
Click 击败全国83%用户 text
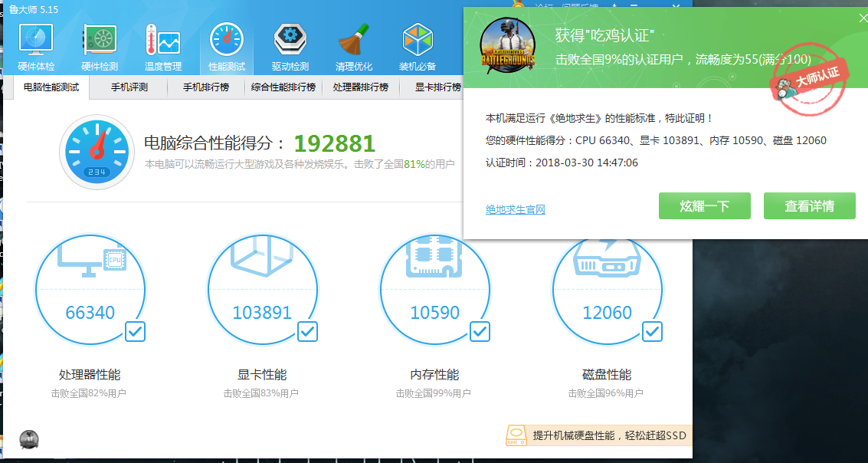click(260, 393)
